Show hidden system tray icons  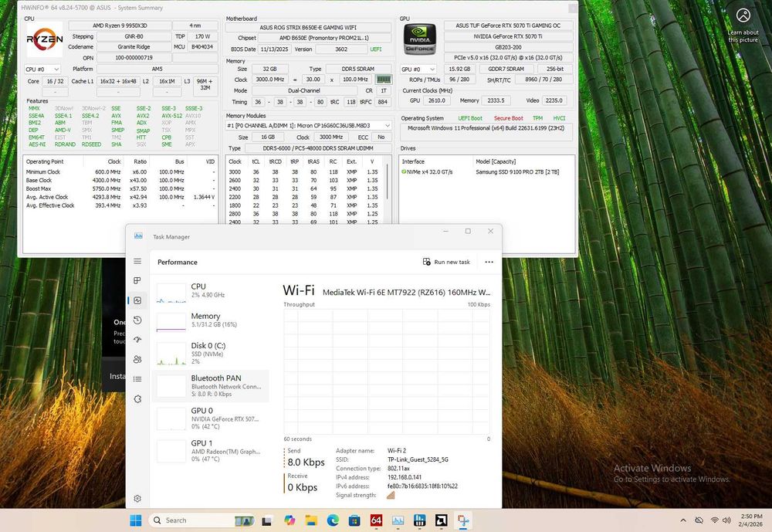(683, 520)
